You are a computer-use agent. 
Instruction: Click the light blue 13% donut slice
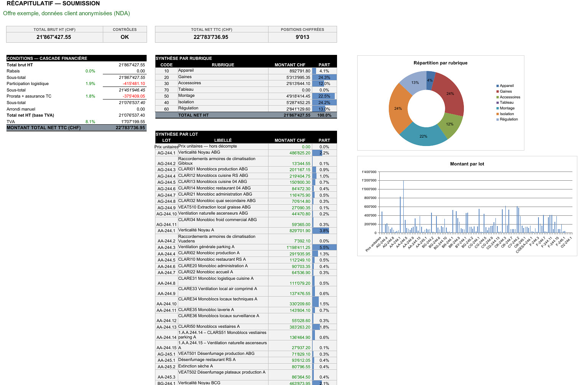click(415, 82)
